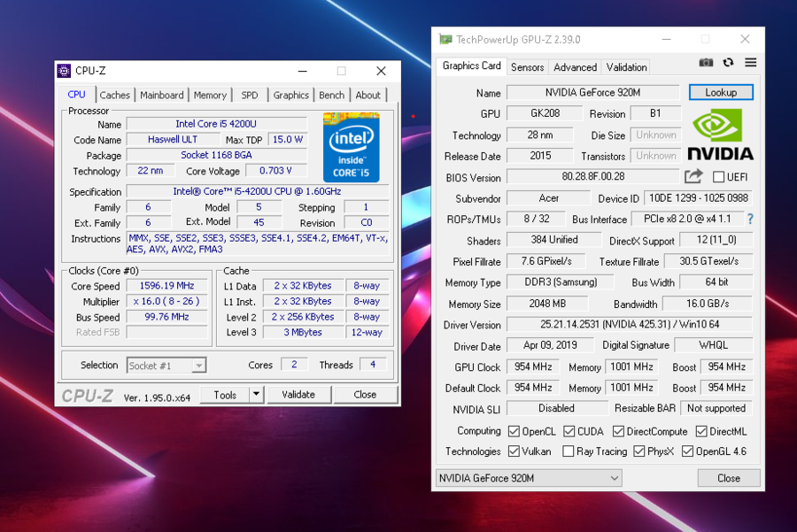
Task: Click the GPU-Z refresh icon
Action: pyautogui.click(x=728, y=63)
